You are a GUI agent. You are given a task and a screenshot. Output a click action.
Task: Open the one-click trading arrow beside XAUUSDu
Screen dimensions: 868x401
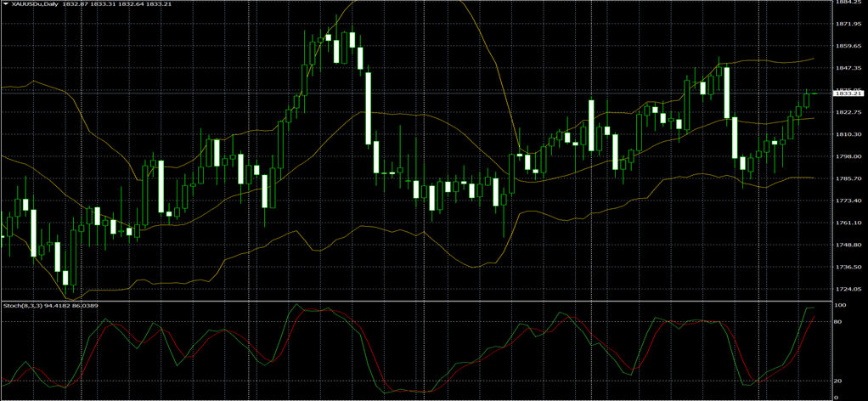coord(6,3)
